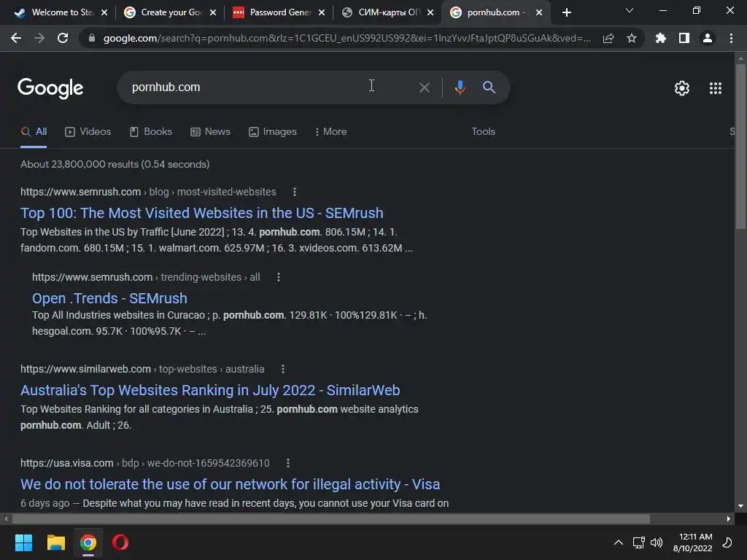Screen dimensions: 747x560
Task: Open the Google logo homepage
Action: click(50, 88)
